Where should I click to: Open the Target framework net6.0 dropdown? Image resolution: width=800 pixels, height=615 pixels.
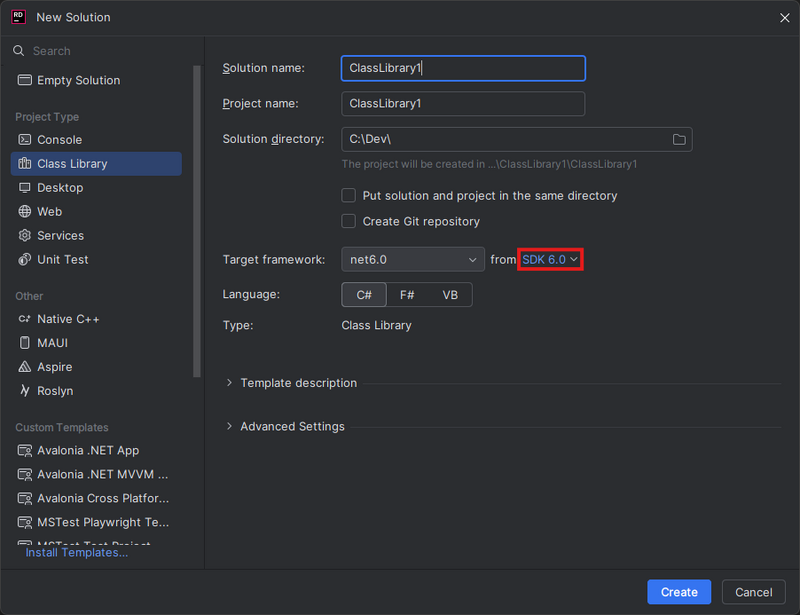(x=413, y=259)
